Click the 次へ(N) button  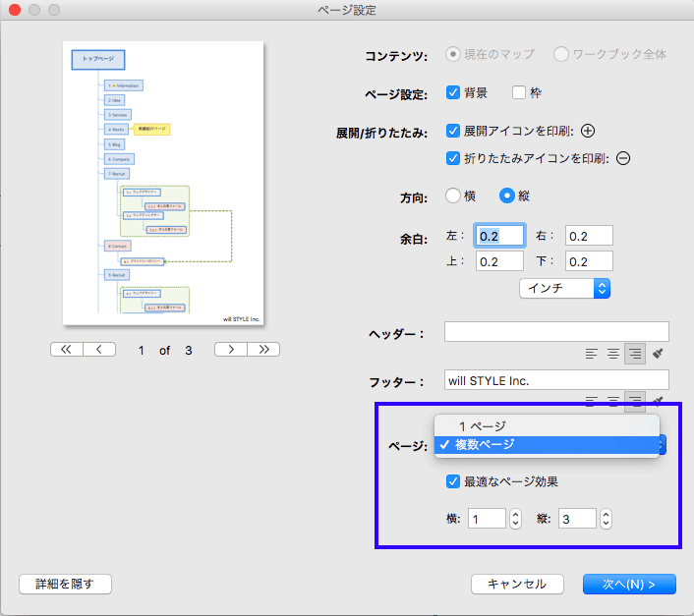pyautogui.click(x=629, y=585)
